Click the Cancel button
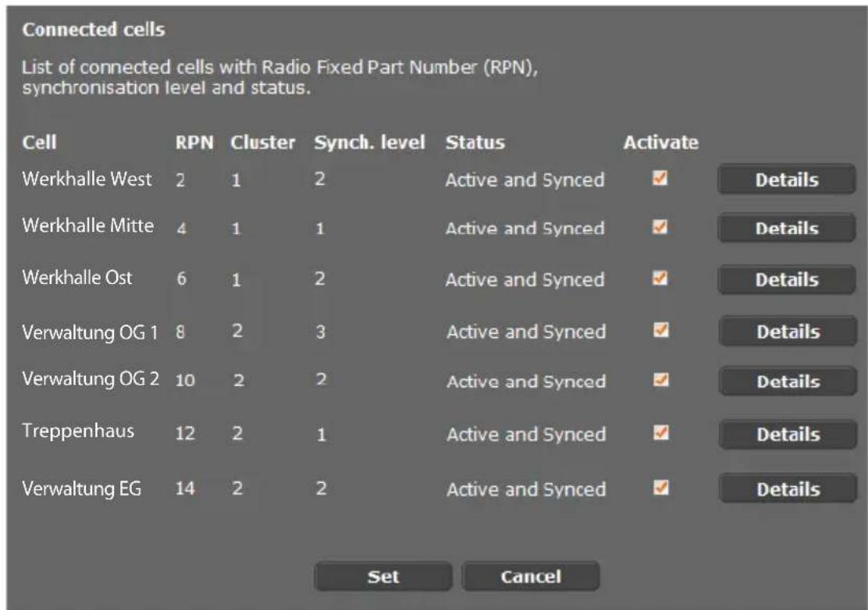The height and width of the screenshot is (610, 868). [531, 576]
